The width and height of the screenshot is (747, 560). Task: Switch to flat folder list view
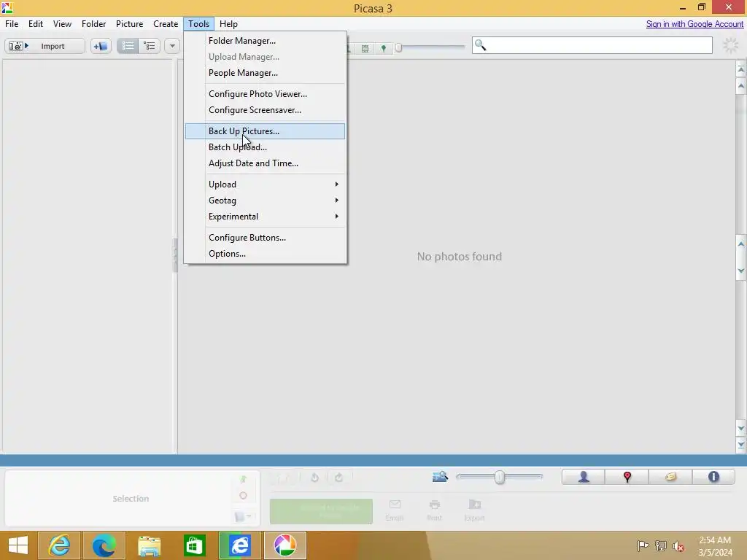(128, 46)
